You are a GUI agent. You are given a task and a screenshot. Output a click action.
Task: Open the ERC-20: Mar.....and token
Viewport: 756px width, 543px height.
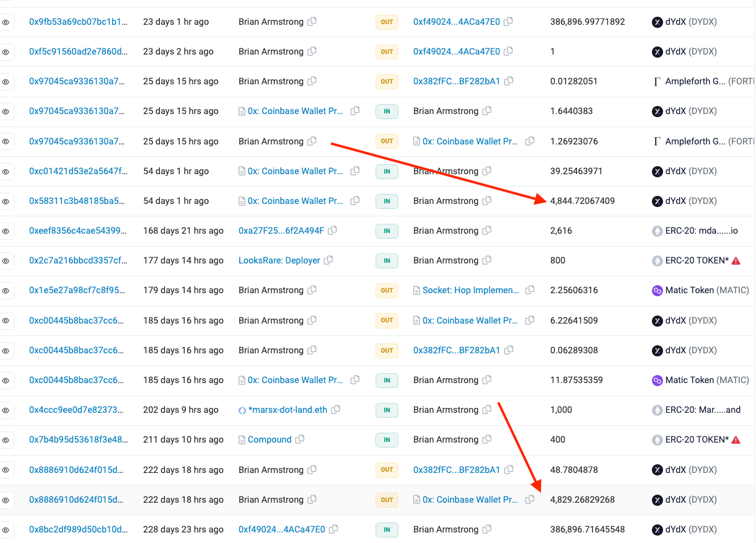click(x=703, y=410)
